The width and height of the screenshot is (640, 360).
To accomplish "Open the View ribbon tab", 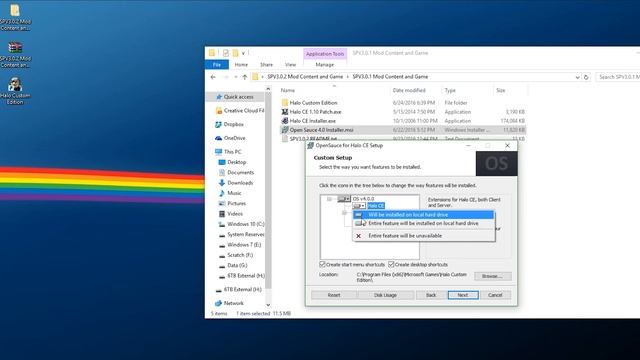I will click(290, 65).
